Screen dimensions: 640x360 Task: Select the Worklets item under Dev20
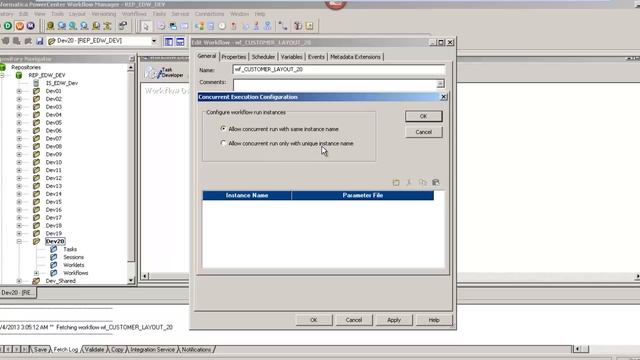click(x=74, y=265)
